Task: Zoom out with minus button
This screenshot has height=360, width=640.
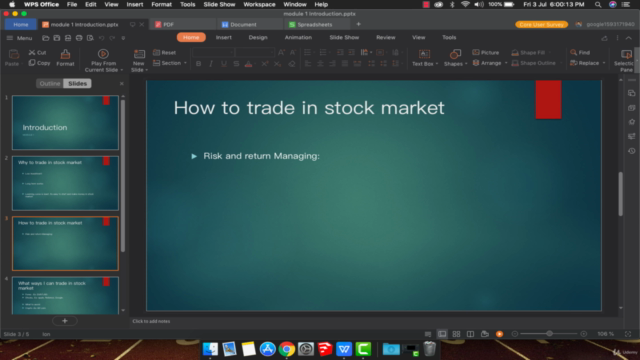Action: pos(515,334)
